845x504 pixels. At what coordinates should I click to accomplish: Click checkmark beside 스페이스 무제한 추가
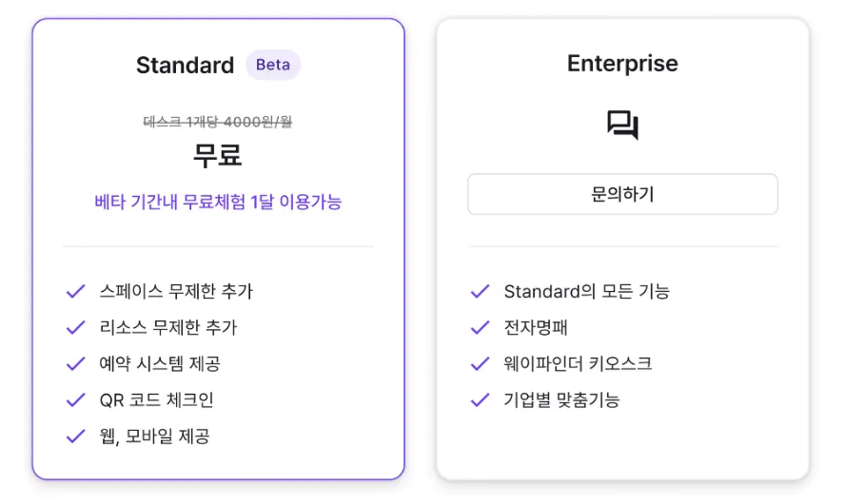point(76,291)
